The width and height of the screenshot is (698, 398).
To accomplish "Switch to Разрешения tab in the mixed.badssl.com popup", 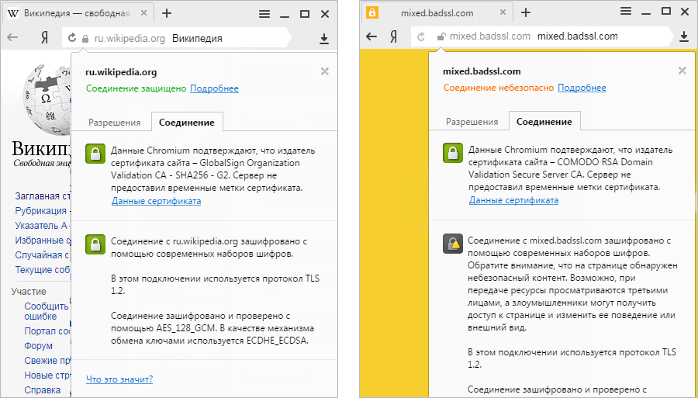I will [x=472, y=122].
